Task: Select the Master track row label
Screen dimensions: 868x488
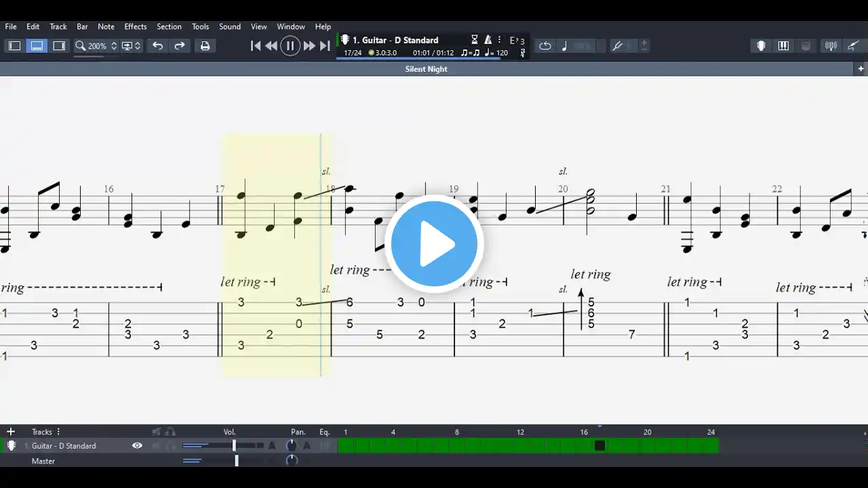Action: click(43, 461)
